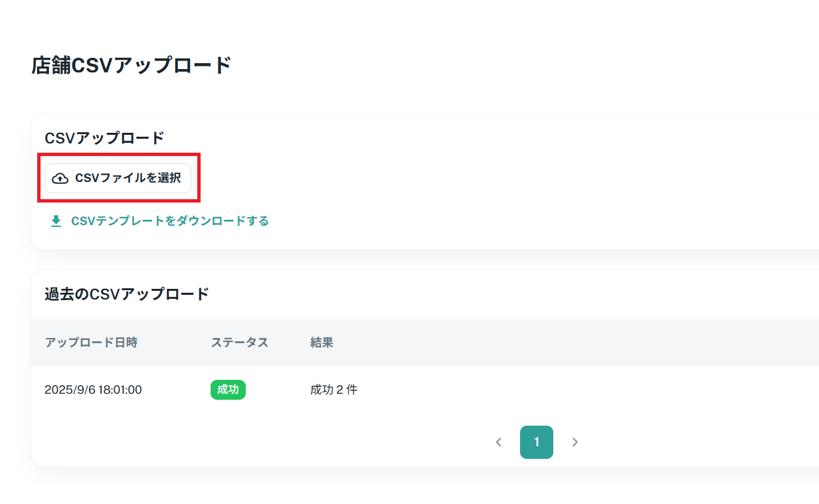The height and width of the screenshot is (504, 819).
Task: Click the CSVアップロード section heading
Action: (104, 138)
